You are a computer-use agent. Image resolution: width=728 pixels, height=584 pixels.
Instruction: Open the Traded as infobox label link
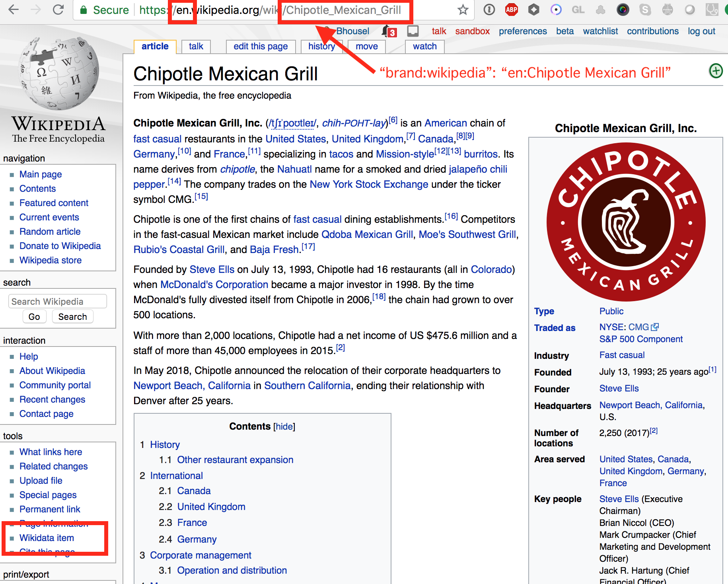[x=555, y=328]
